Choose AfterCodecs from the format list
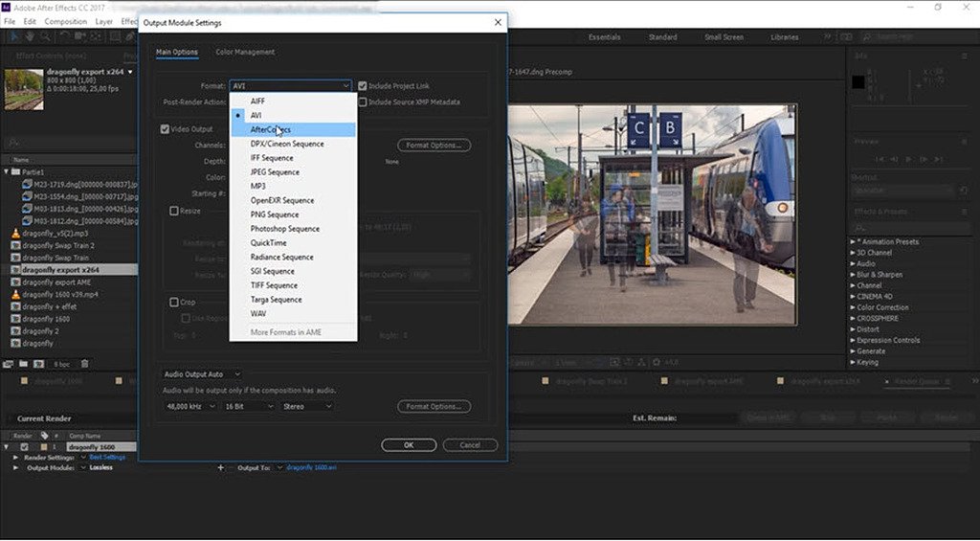980x541 pixels. [293, 129]
